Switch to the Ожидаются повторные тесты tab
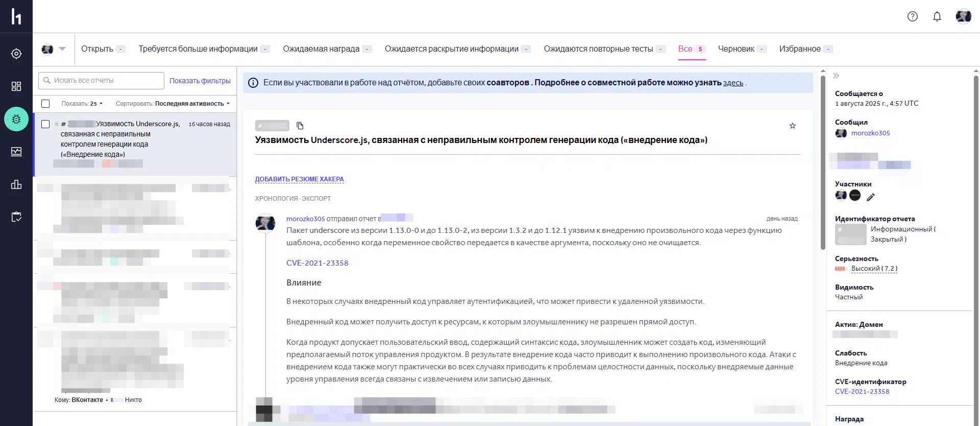Image resolution: width=980 pixels, height=426 pixels. [605, 49]
